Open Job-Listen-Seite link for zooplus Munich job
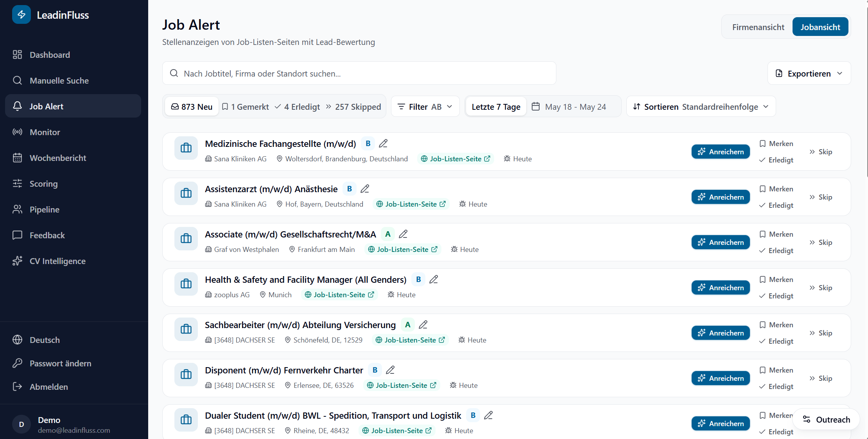Viewport: 868px width, 439px height. pos(339,295)
